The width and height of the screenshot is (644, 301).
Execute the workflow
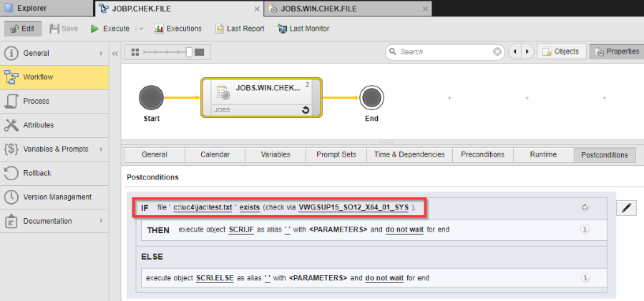coord(110,29)
